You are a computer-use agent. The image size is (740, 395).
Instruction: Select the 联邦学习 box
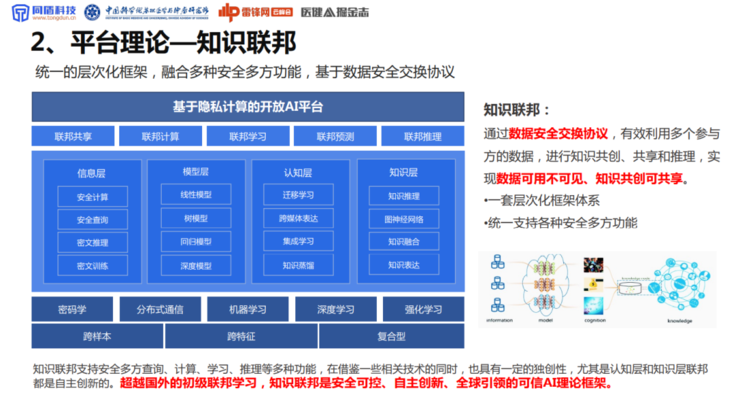tap(248, 136)
